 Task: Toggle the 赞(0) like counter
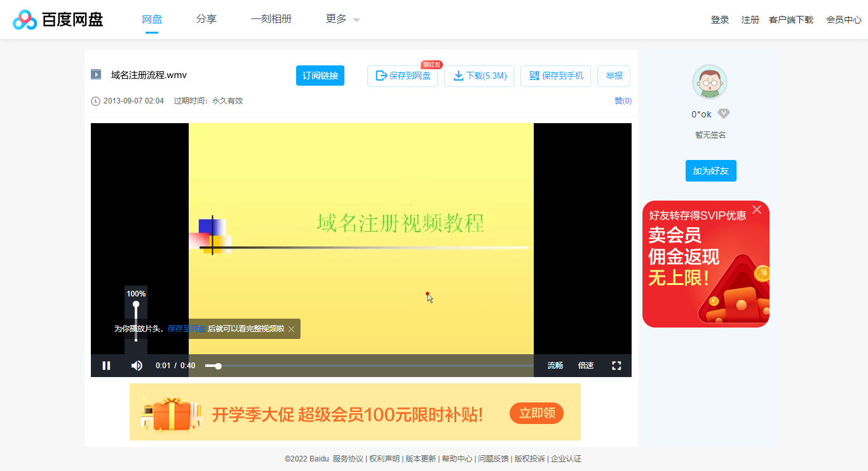[x=622, y=100]
